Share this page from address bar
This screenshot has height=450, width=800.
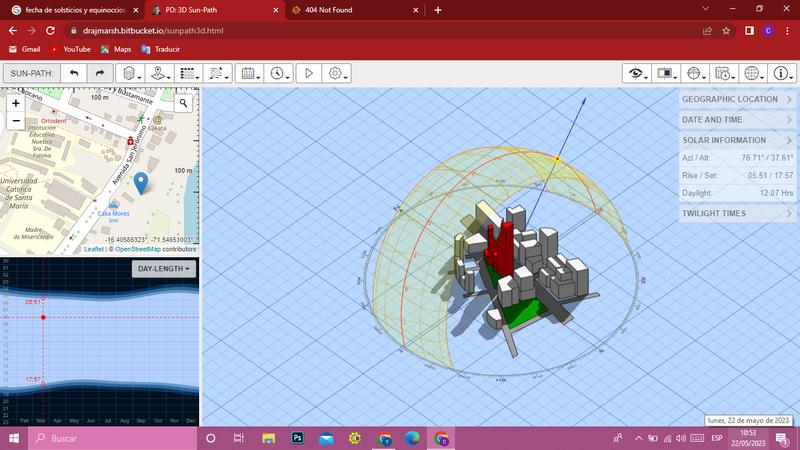(707, 31)
